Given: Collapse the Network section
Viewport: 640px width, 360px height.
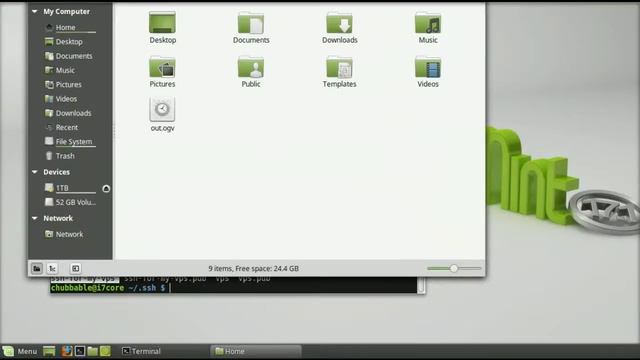Looking at the screenshot, I should pyautogui.click(x=35, y=218).
